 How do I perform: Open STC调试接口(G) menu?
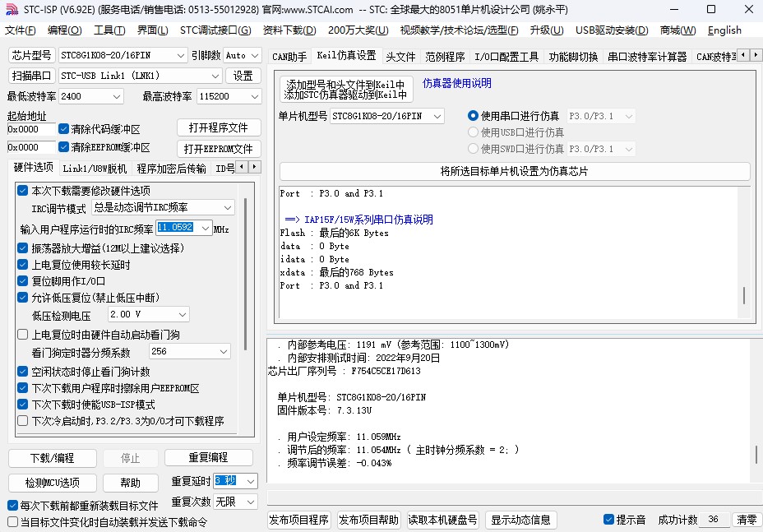(215, 30)
